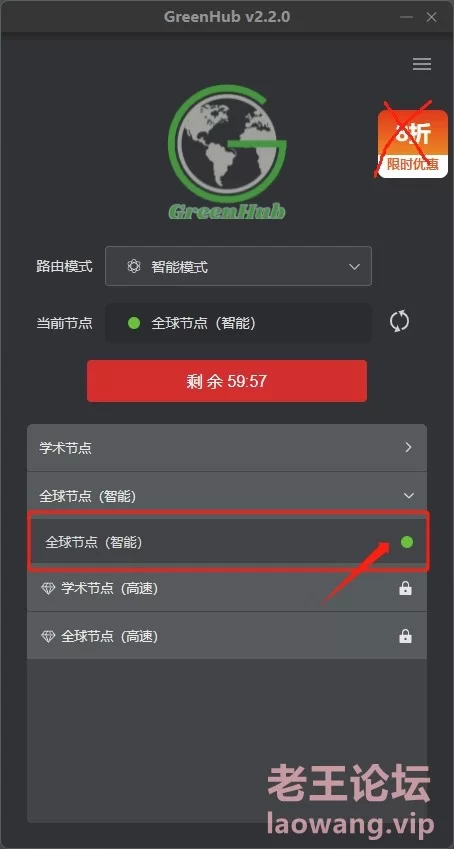Click lock icon on 学术节点（高速）

click(405, 588)
